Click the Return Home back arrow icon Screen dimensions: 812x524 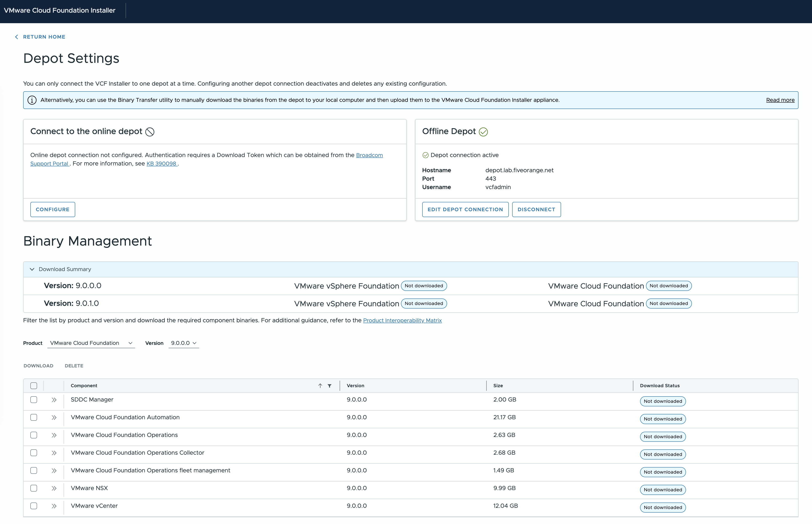click(x=16, y=37)
